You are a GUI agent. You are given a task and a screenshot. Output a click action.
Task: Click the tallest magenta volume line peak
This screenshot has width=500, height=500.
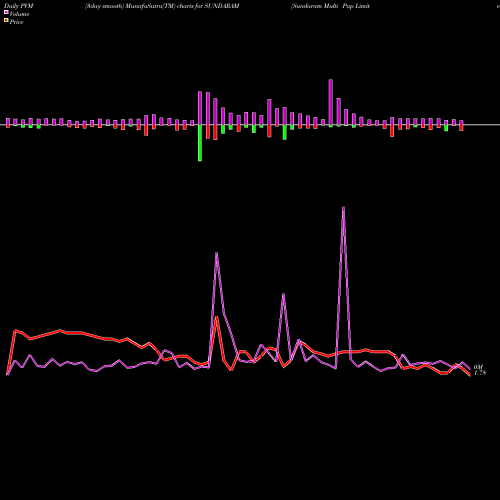click(343, 207)
